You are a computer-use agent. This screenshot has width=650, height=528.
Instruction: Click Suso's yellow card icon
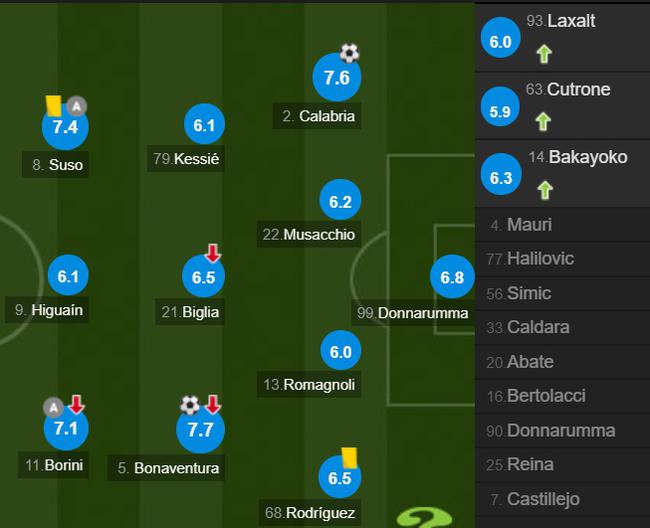pyautogui.click(x=54, y=106)
